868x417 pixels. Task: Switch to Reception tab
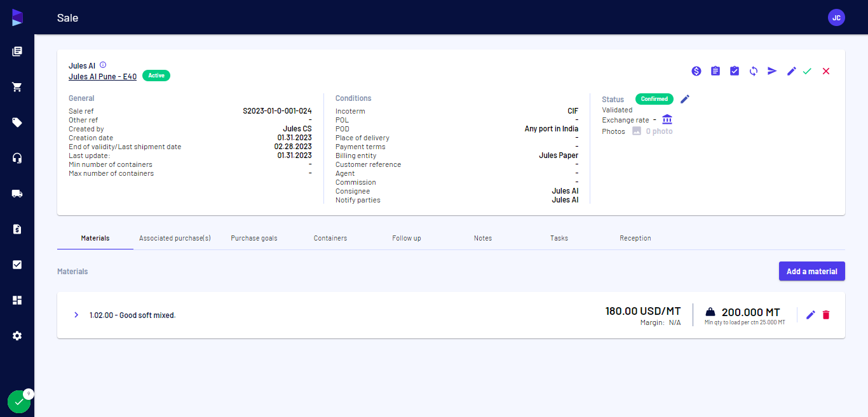(x=635, y=238)
